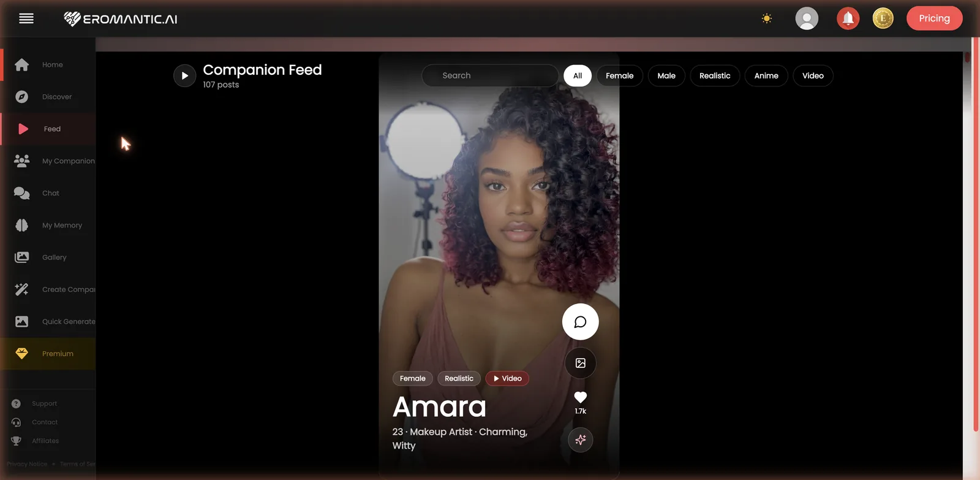
Task: Click the Home house icon
Action: click(x=21, y=64)
